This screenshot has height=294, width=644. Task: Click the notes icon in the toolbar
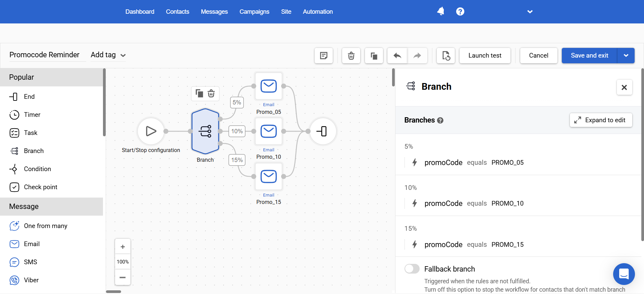(324, 56)
